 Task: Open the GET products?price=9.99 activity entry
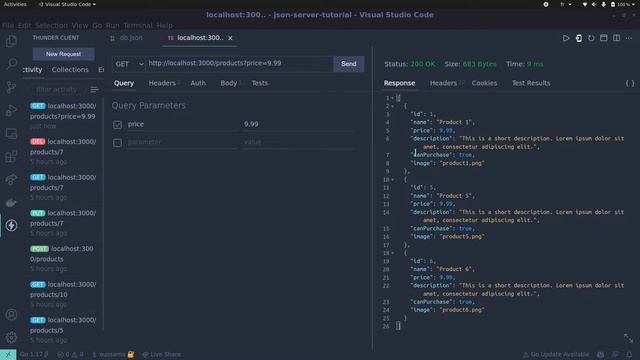pyautogui.click(x=63, y=116)
